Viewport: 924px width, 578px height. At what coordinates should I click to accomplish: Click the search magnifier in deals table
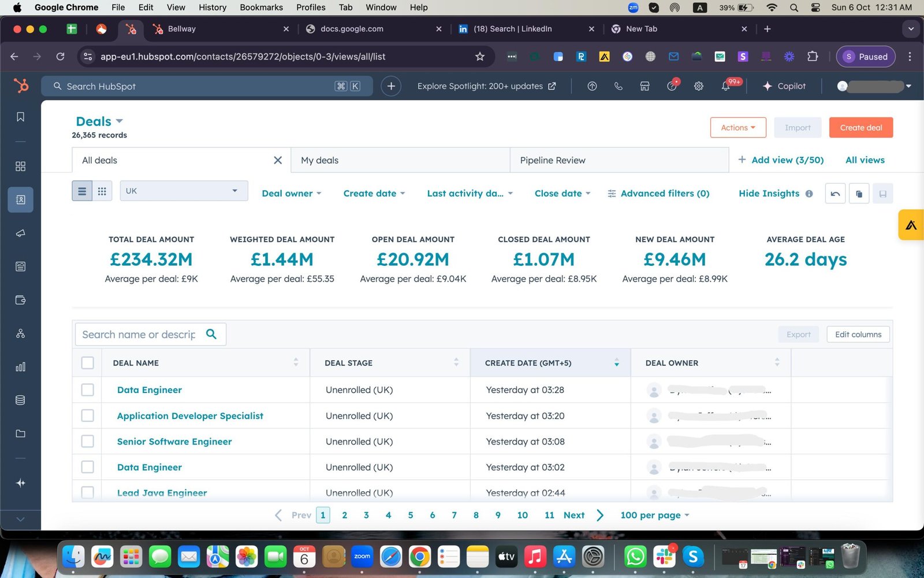coord(211,334)
